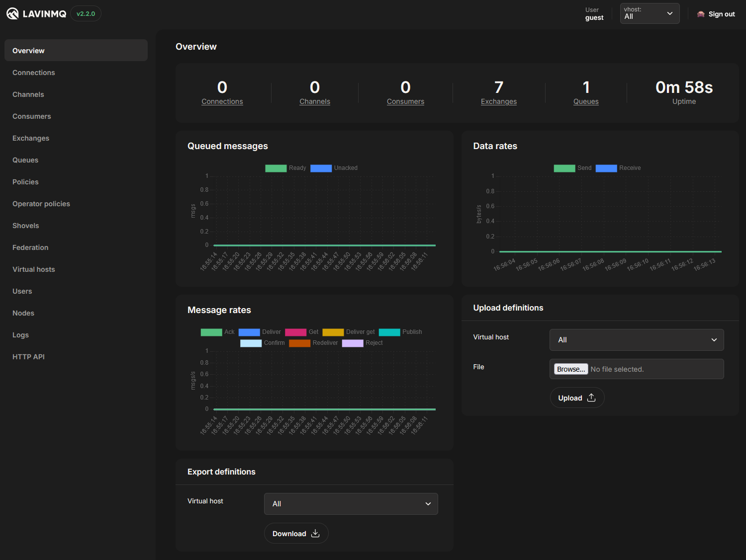Click the 'guest' user name
Screen dimensions: 746x560
[x=594, y=18]
